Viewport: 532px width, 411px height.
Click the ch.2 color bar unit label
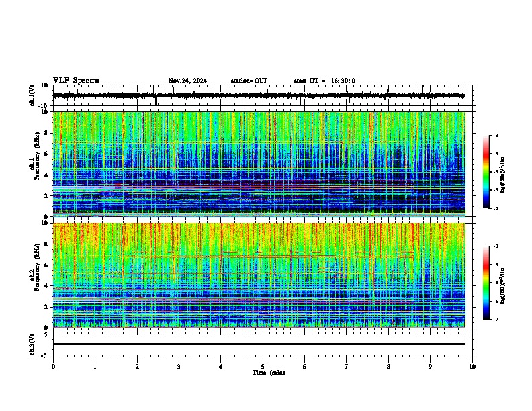(x=502, y=285)
